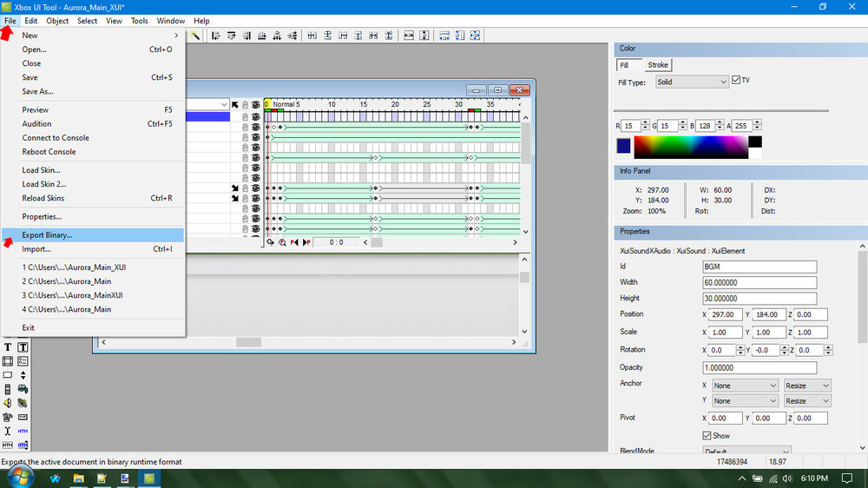The image size is (868, 488).
Task: Switch to the Stroke tab
Action: click(658, 65)
